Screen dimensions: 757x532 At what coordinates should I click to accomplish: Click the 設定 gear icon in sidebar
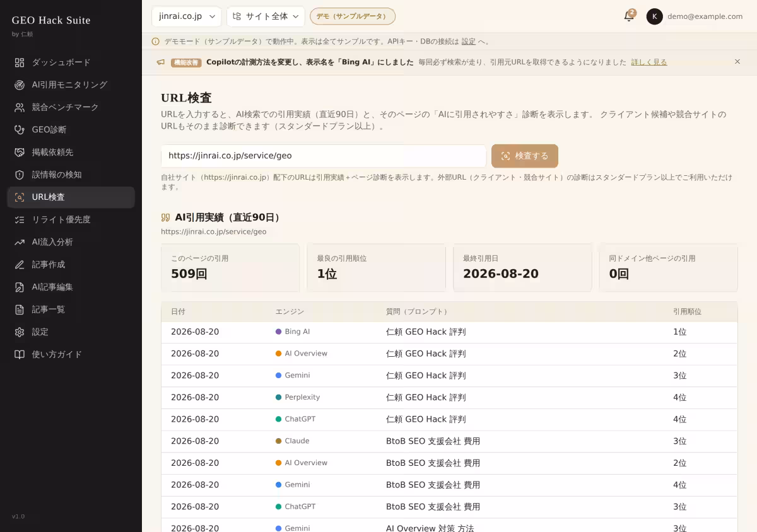pos(20,332)
